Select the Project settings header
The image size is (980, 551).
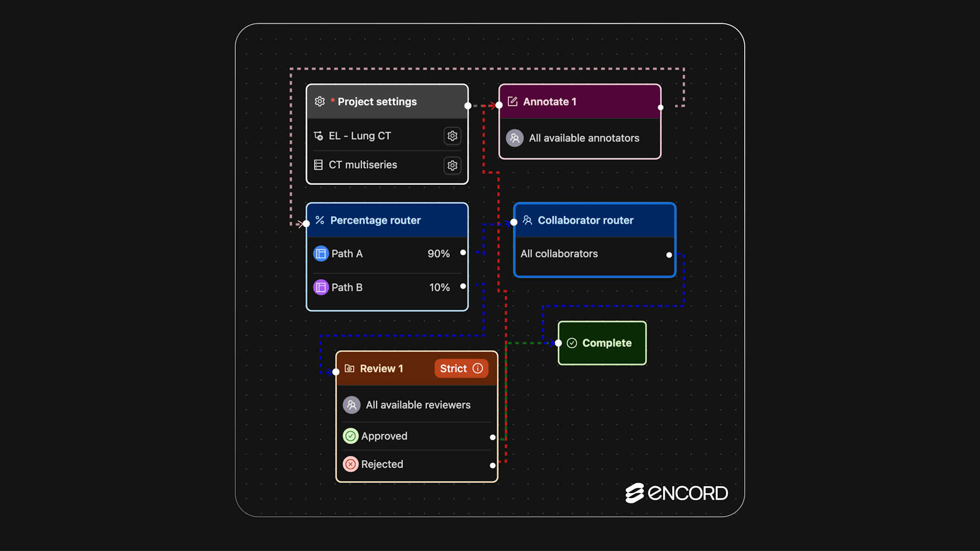377,101
